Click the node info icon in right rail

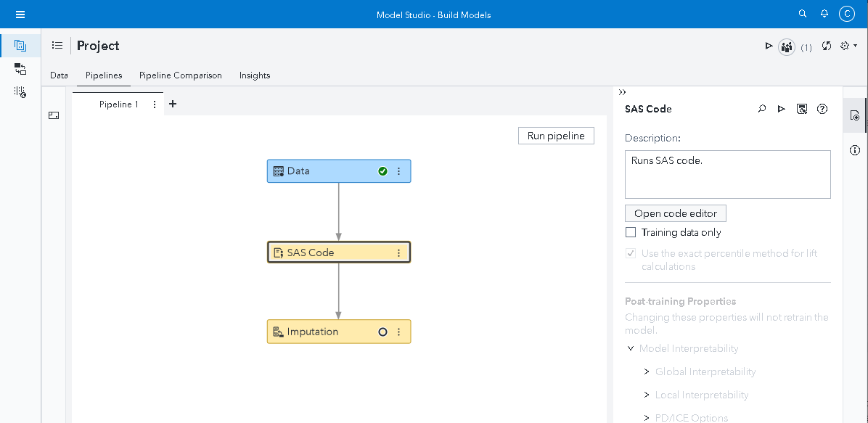(x=855, y=150)
